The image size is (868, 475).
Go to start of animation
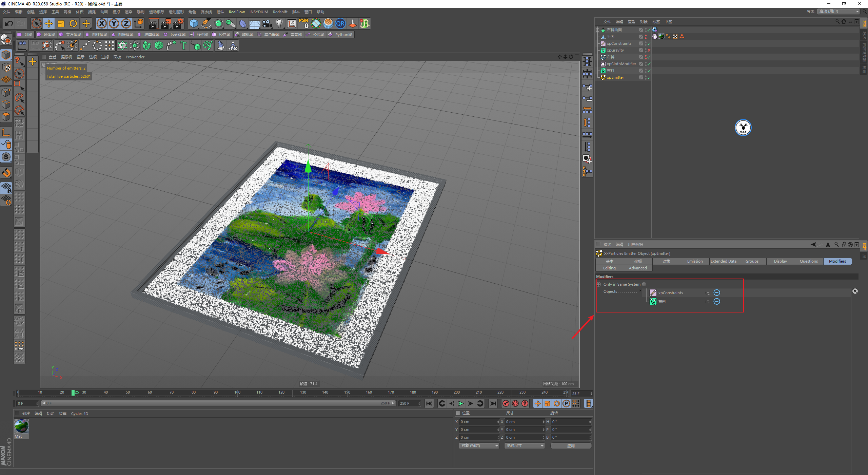coord(429,403)
